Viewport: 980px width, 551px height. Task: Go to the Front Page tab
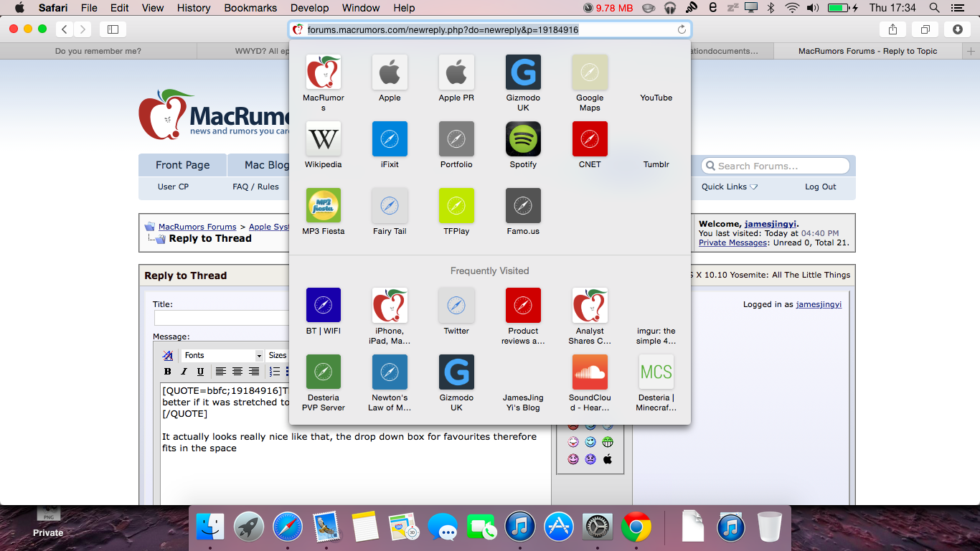click(x=183, y=165)
